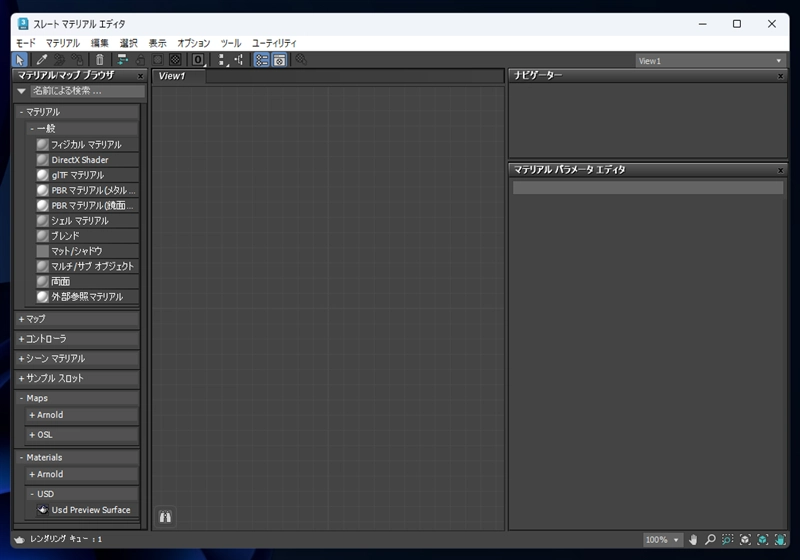Open the マテリアル menu in menu bar
Image resolution: width=800 pixels, height=560 pixels.
(x=63, y=43)
